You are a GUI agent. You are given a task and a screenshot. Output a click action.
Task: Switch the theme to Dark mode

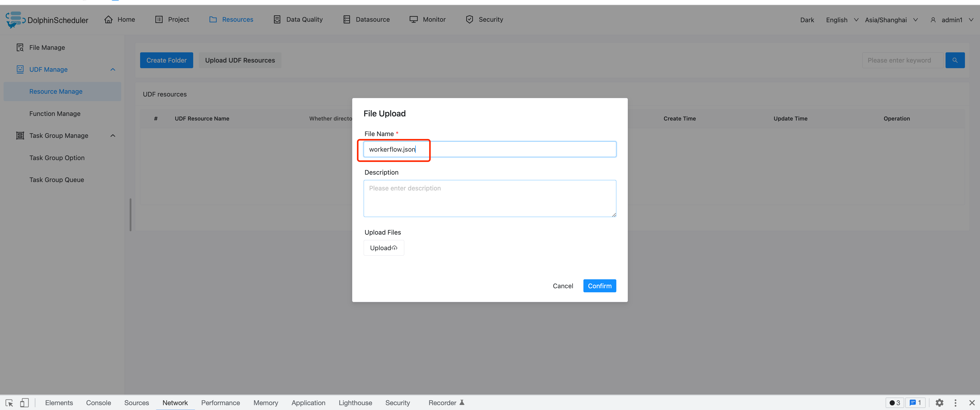(807, 20)
